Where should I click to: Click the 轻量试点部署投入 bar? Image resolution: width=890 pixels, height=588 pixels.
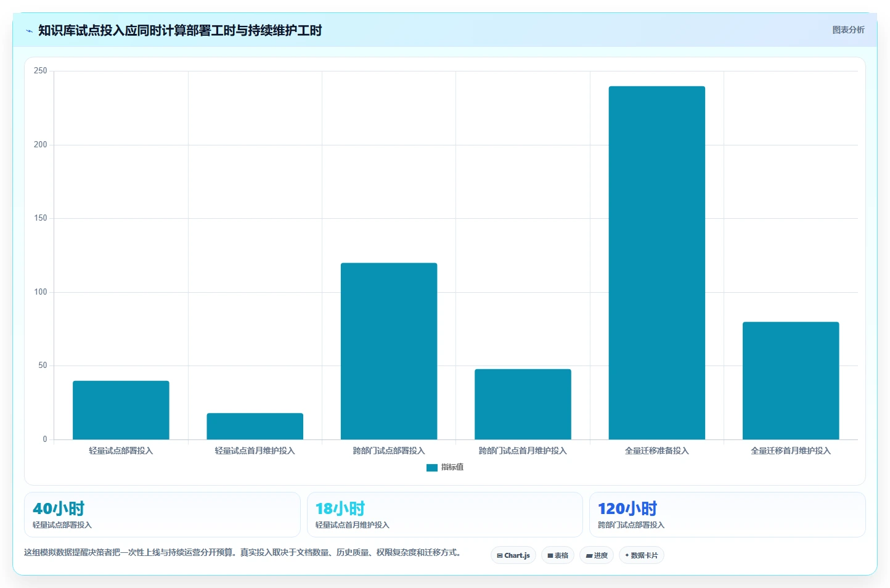(x=121, y=410)
